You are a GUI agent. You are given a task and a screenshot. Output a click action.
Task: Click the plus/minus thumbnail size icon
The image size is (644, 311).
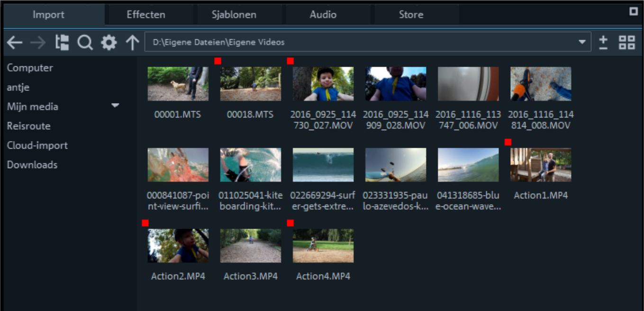[x=603, y=43]
